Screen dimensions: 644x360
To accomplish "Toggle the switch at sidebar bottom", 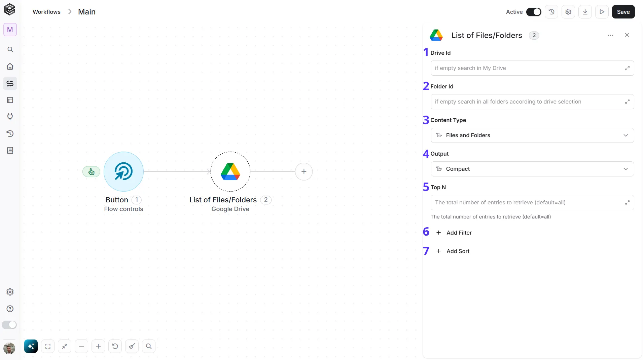I will [x=9, y=325].
